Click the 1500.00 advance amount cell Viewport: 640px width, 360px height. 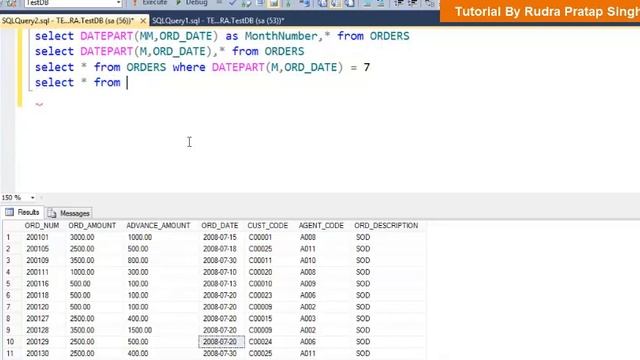click(140, 330)
